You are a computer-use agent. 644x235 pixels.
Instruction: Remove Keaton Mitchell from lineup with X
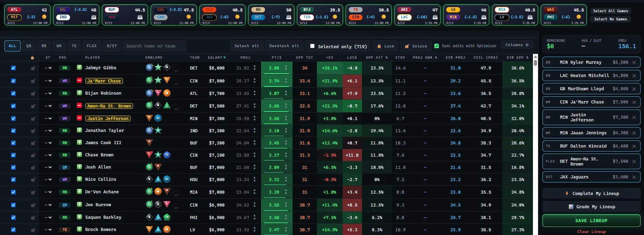click(x=634, y=76)
